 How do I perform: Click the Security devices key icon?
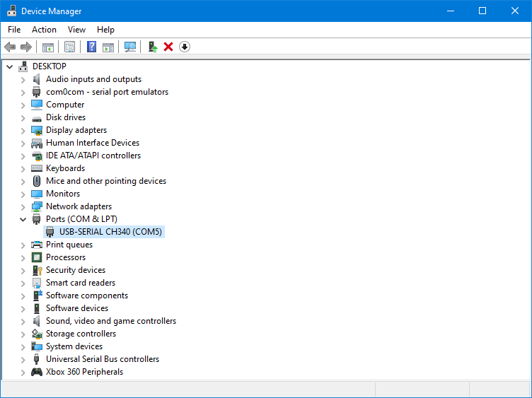coord(37,270)
